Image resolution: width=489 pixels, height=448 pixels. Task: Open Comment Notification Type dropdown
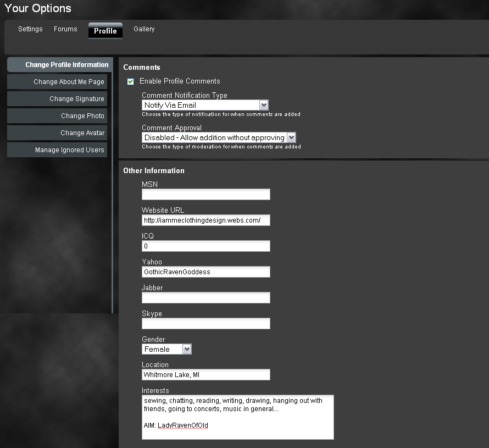click(x=204, y=105)
